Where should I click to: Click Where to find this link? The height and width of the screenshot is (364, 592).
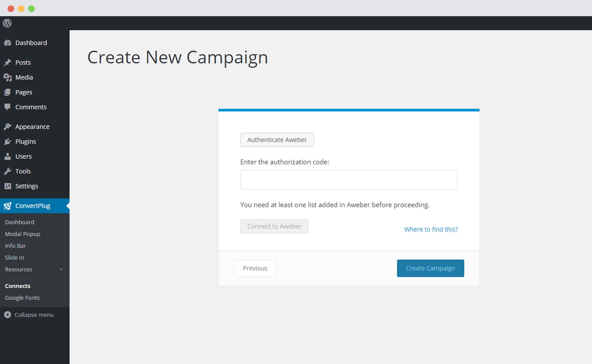430,229
